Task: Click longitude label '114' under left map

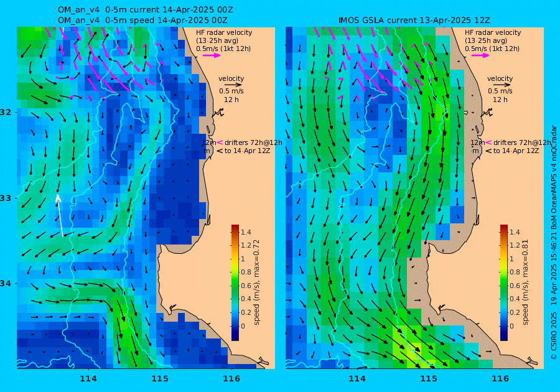Action: pos(88,379)
